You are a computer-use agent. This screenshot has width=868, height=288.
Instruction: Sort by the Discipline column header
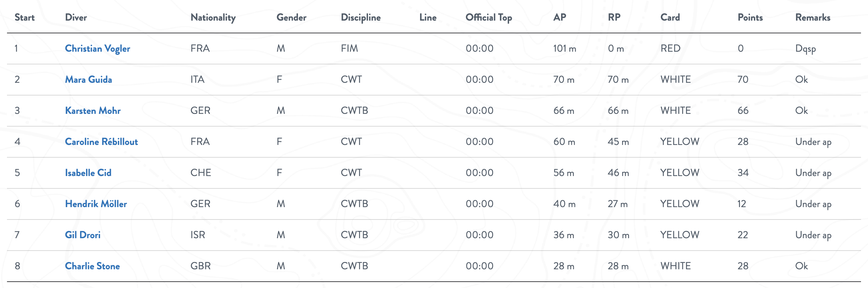(361, 17)
